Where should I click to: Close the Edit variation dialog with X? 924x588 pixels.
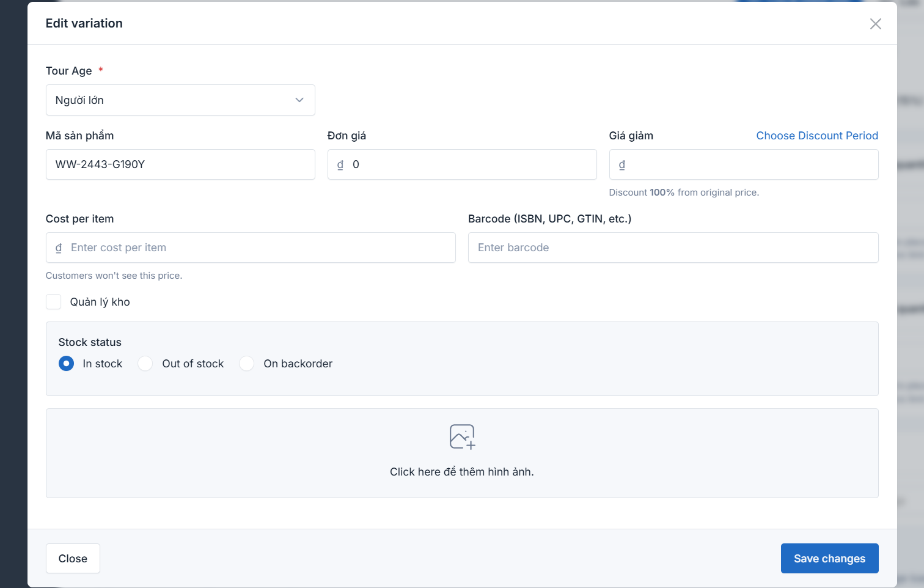pos(875,24)
